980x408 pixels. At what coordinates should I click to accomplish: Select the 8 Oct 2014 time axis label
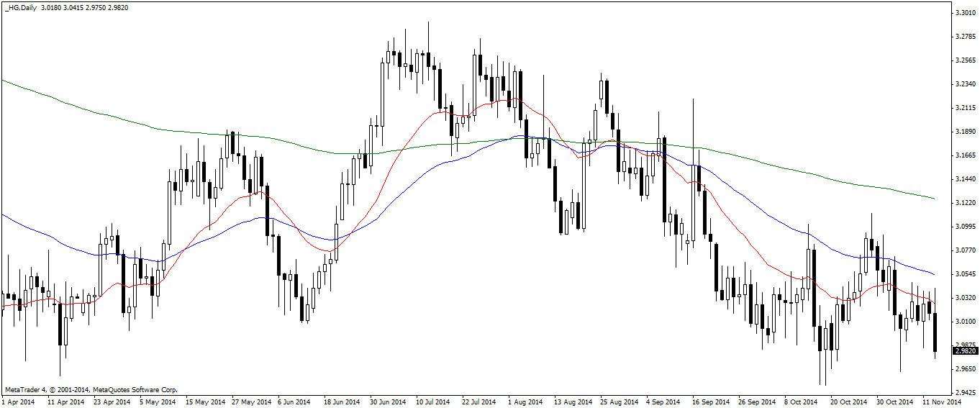802,402
